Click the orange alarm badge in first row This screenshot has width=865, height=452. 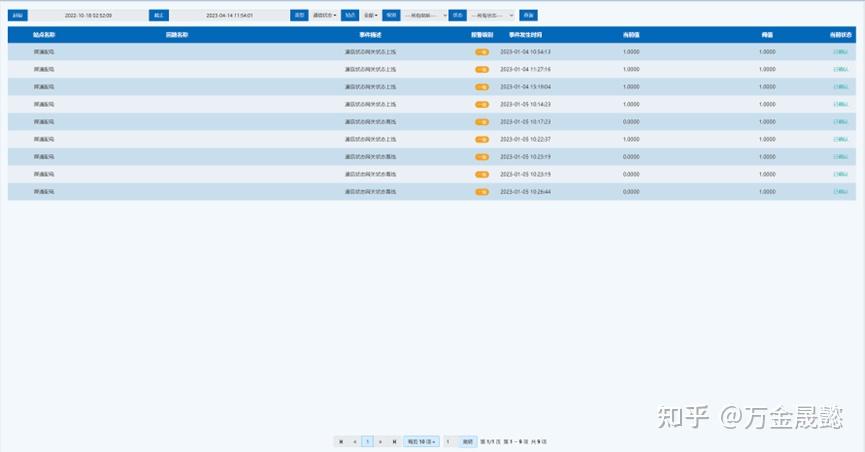tap(482, 51)
